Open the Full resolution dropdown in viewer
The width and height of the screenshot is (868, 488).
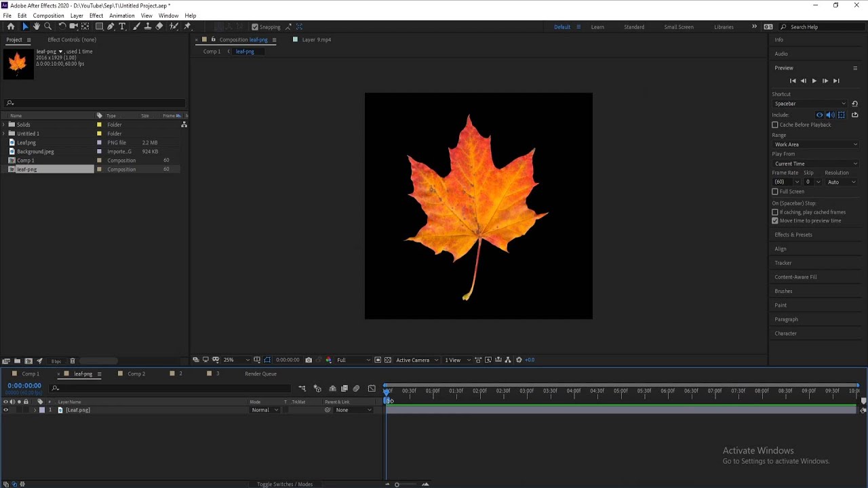(x=353, y=360)
